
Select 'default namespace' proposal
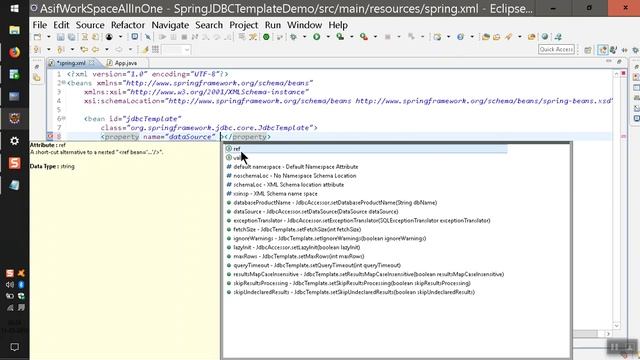coord(296,167)
